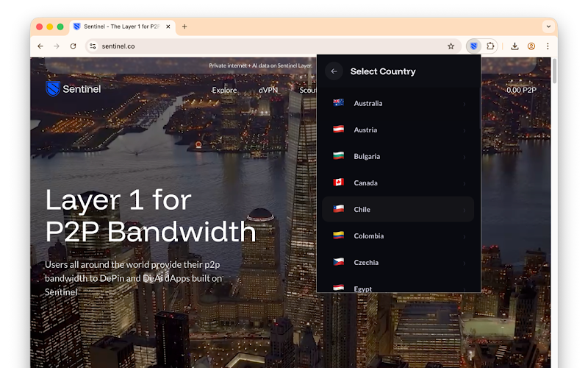Click the Australia flag icon
This screenshot has width=588, height=368.
click(x=339, y=102)
